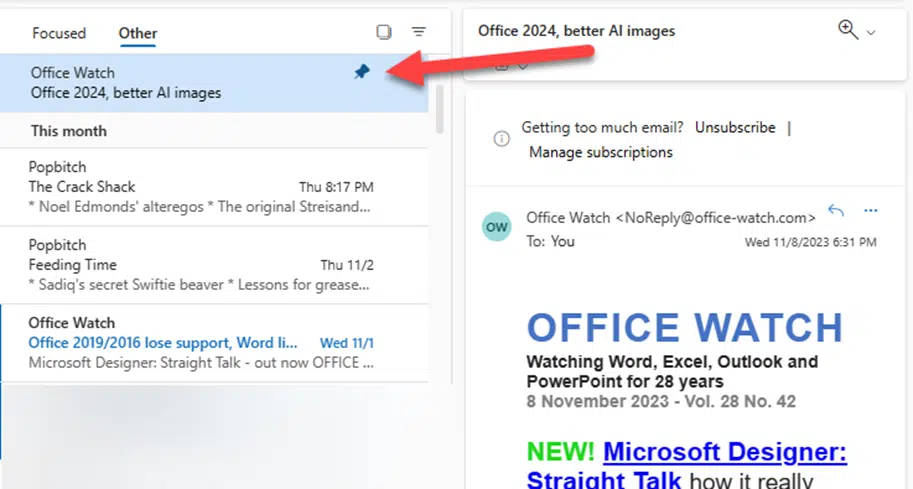This screenshot has width=913, height=489.
Task: Click the info icon beside subscription notice
Action: pos(501,139)
